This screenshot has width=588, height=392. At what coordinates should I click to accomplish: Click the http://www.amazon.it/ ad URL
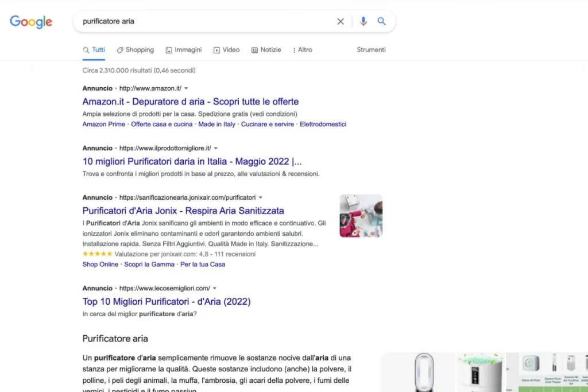150,88
